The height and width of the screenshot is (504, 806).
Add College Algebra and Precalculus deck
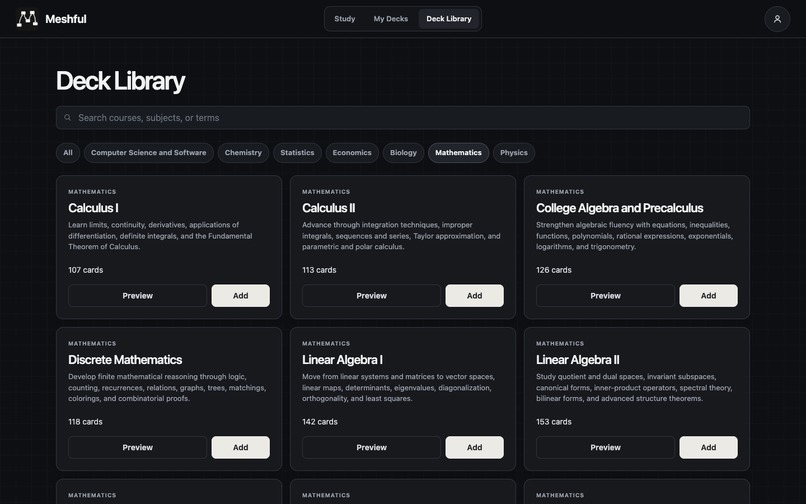(x=708, y=296)
